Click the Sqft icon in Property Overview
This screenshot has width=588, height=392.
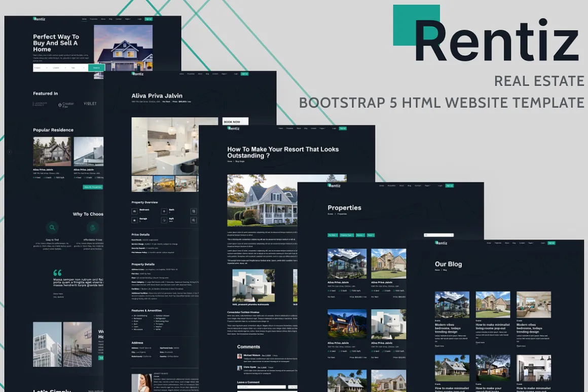(164, 220)
